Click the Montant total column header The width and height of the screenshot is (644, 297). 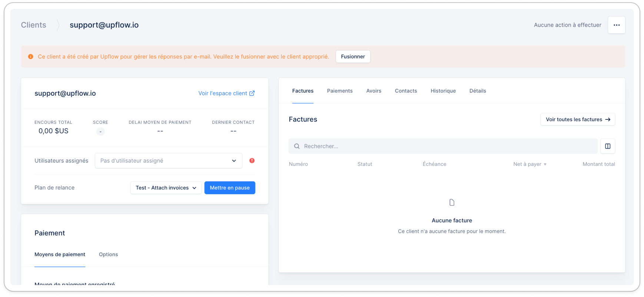pos(598,164)
